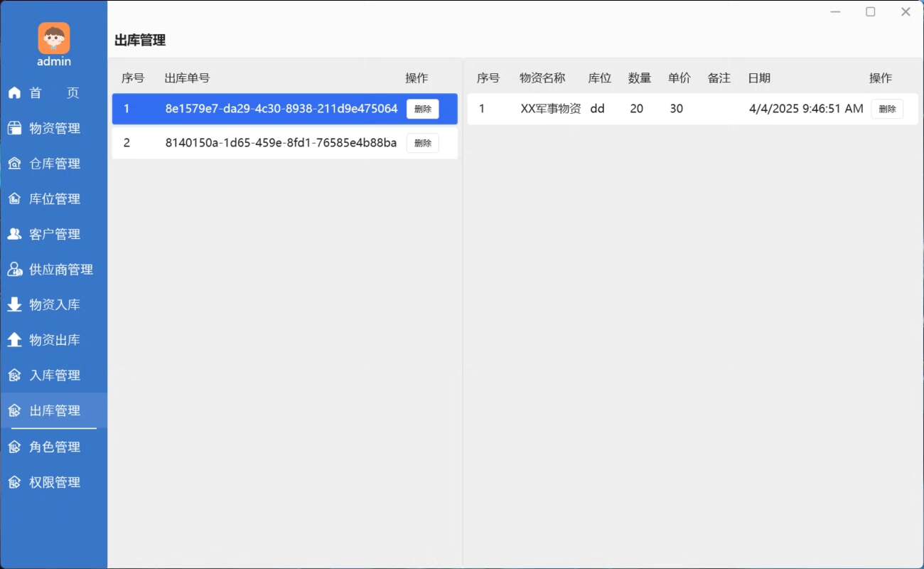This screenshot has height=569, width=924.
Task: Open the 库位管理 menu item
Action: [x=54, y=199]
